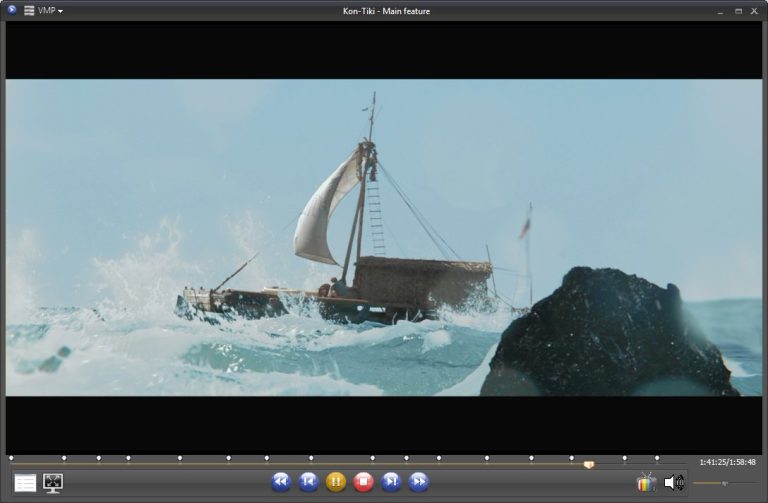Click the elapsed time display 1:41:25
The image size is (768, 503).
712,462
